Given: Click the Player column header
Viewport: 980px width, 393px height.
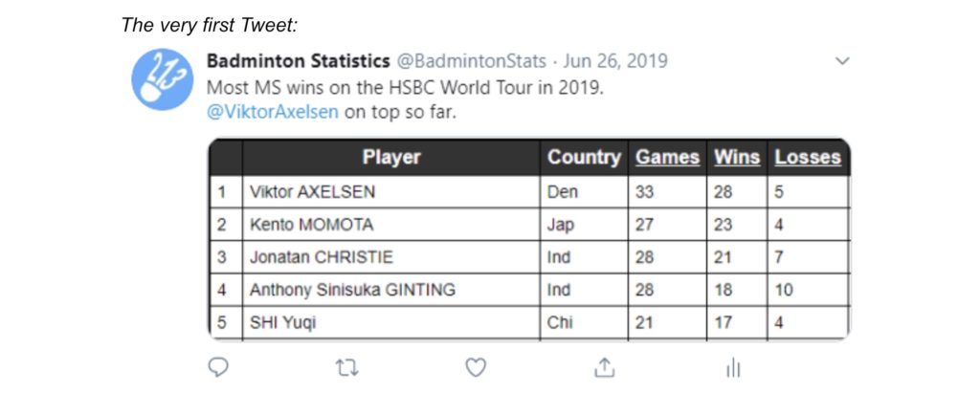Looking at the screenshot, I should coord(391,158).
